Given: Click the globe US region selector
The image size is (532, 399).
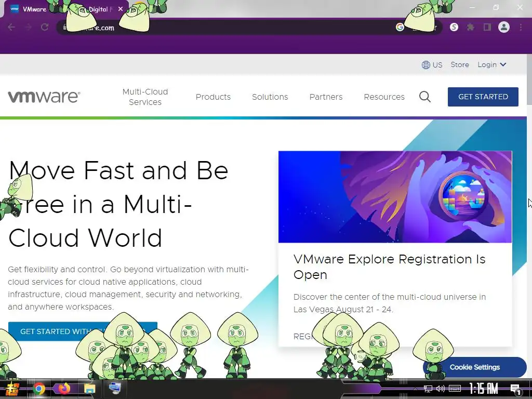Looking at the screenshot, I should [x=432, y=65].
